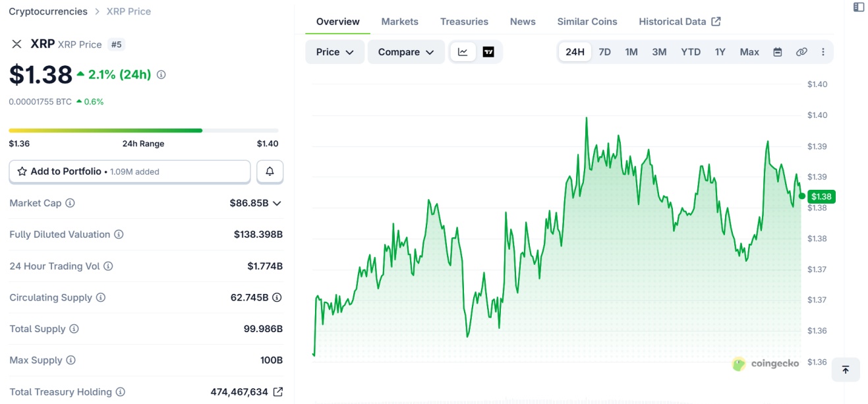Click the #5 rank badge
The height and width of the screenshot is (404, 868).
pos(117,44)
